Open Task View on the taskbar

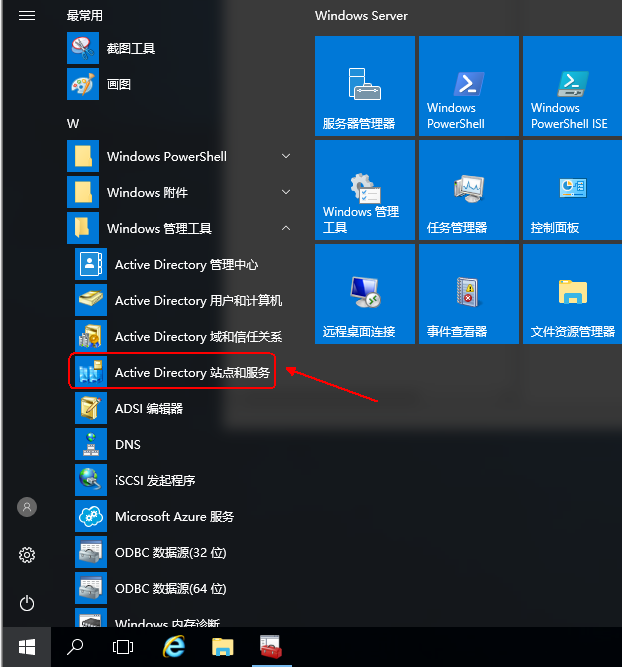click(x=123, y=647)
